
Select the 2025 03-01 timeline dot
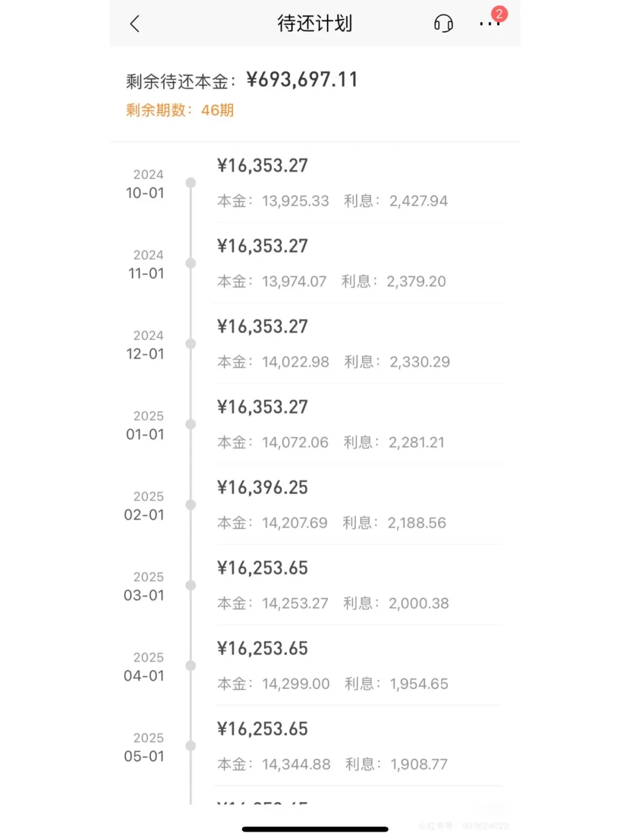(191, 585)
